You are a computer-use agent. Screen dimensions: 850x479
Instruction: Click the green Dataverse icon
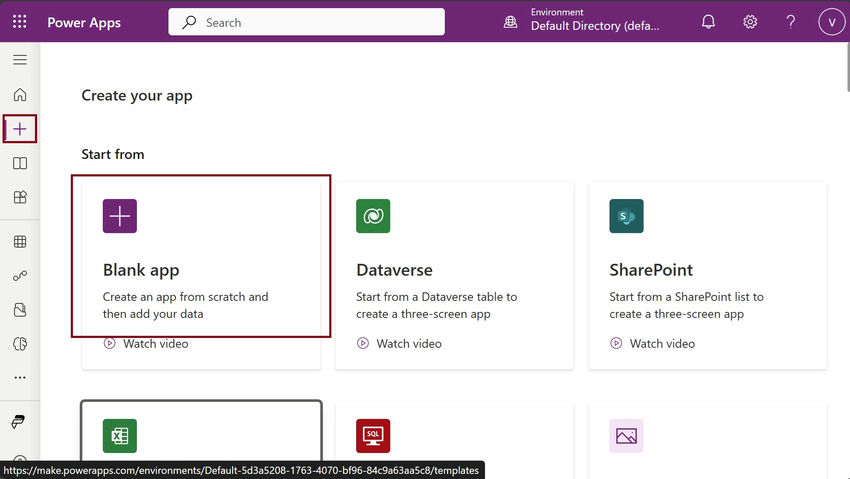pos(373,216)
